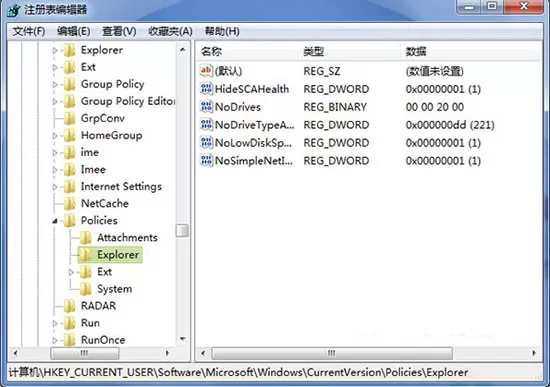Click the System folder icon

(86, 289)
